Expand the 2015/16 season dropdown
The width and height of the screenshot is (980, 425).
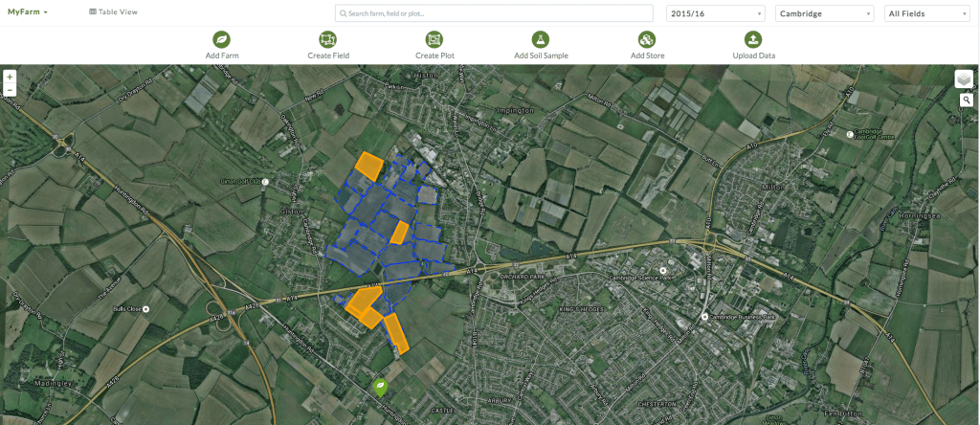(716, 13)
